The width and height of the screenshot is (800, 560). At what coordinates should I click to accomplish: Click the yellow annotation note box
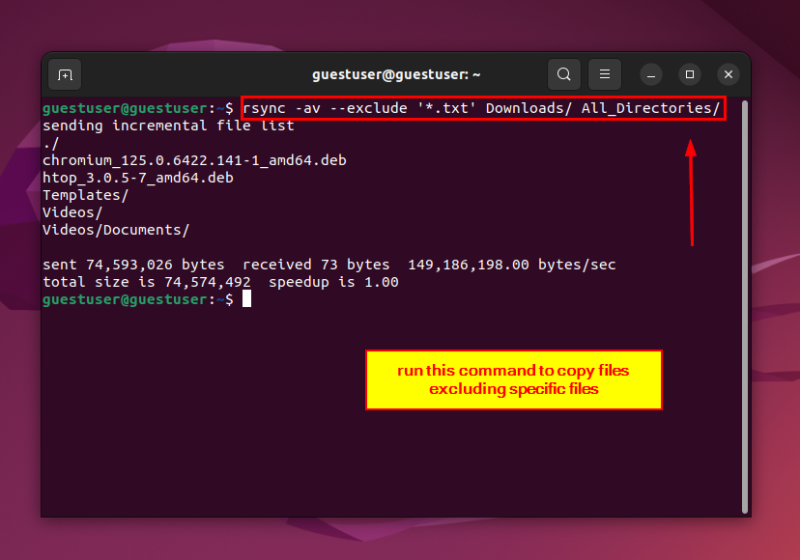coord(513,379)
